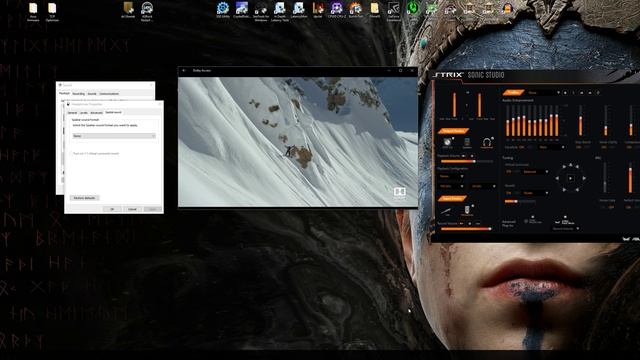This screenshot has height=360, width=640.
Task: Open the Playback Configuration Stereo dropdown
Action: (451, 176)
